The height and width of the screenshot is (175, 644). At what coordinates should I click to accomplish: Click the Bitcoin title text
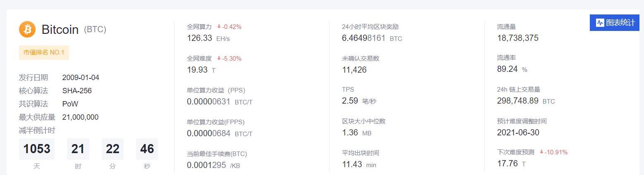click(60, 30)
